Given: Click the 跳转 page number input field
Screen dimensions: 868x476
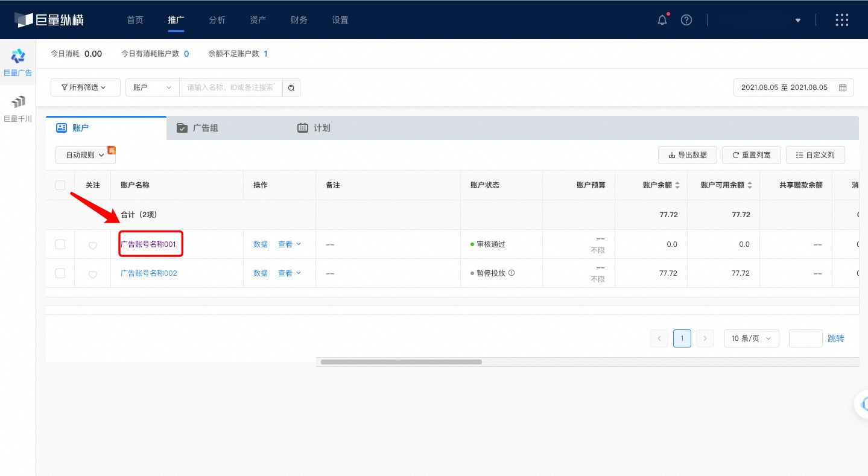Looking at the screenshot, I should 805,338.
